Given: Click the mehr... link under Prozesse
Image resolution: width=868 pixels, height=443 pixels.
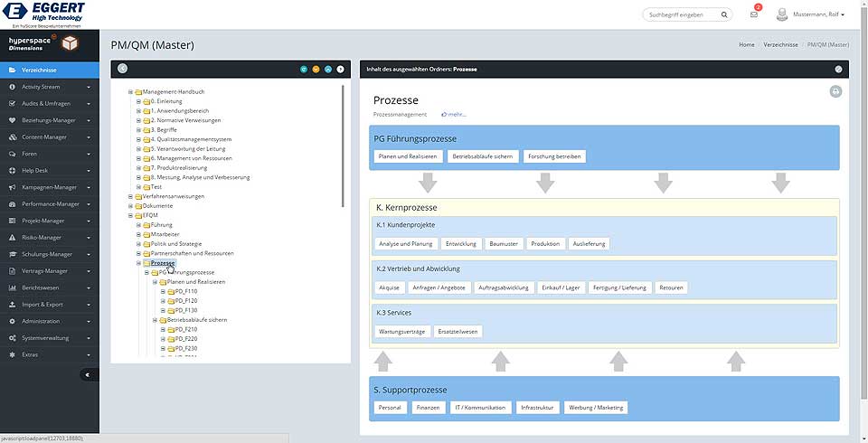Looking at the screenshot, I should pyautogui.click(x=454, y=115).
